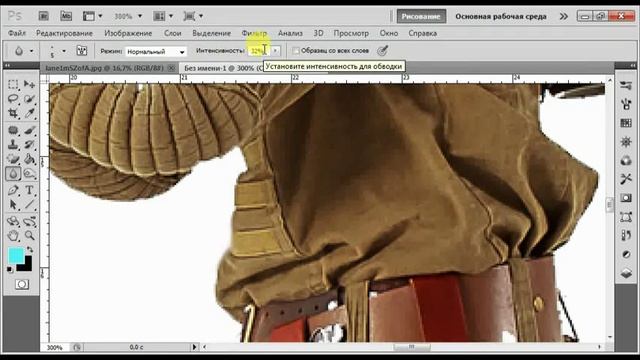Select the Lasso tool
This screenshot has height=360, width=640.
pos(13,99)
